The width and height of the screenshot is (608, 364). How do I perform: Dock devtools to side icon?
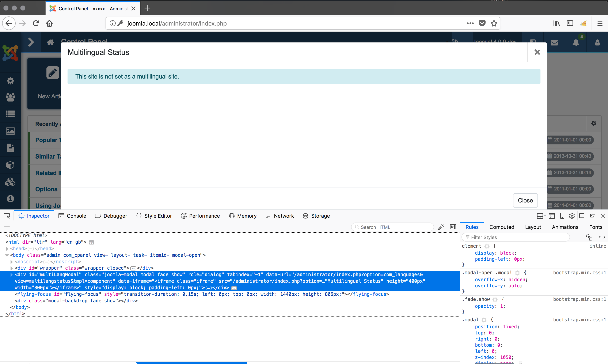[582, 216]
